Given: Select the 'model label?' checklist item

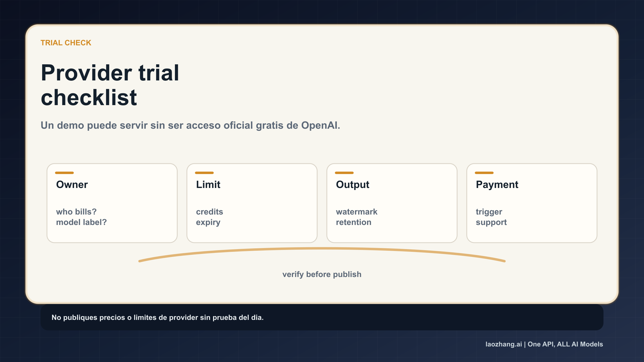Looking at the screenshot, I should click(x=81, y=222).
